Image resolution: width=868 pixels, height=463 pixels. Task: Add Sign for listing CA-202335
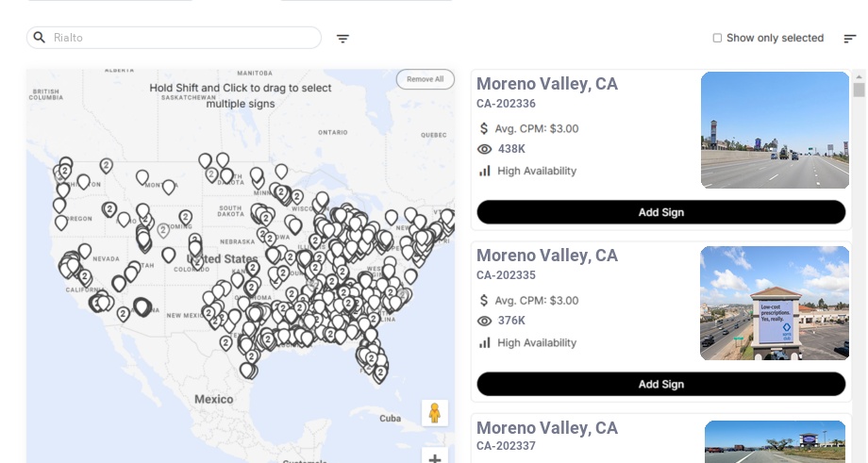[x=660, y=384]
